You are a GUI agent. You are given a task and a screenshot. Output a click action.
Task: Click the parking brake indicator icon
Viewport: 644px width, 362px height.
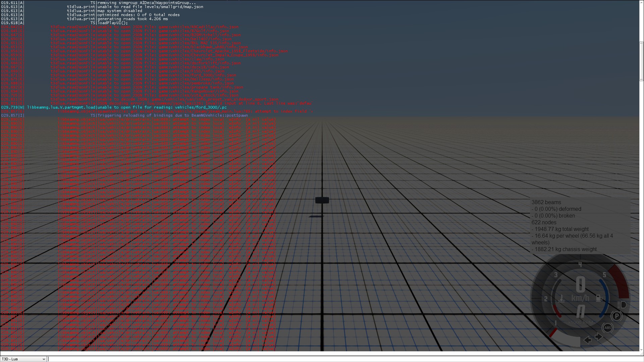(616, 316)
